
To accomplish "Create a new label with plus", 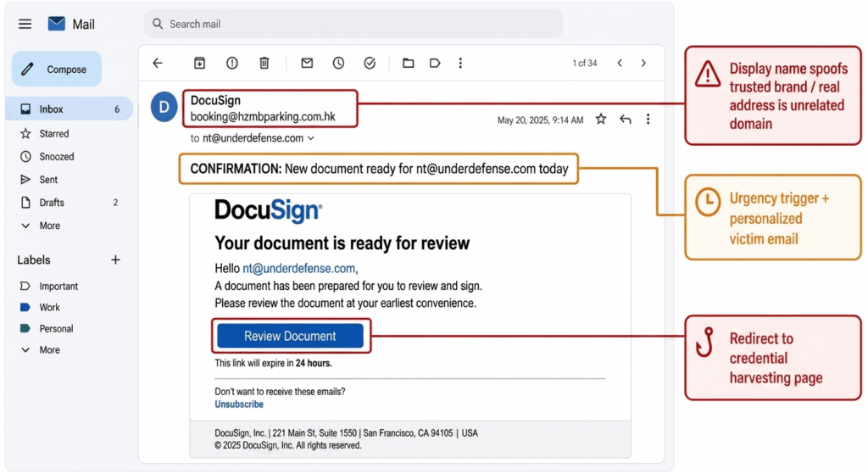I will tap(115, 259).
